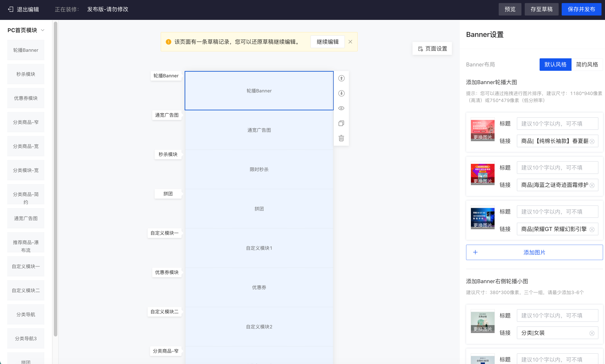Select the 优惠券 canvas block
The height and width of the screenshot is (364, 605).
click(259, 288)
